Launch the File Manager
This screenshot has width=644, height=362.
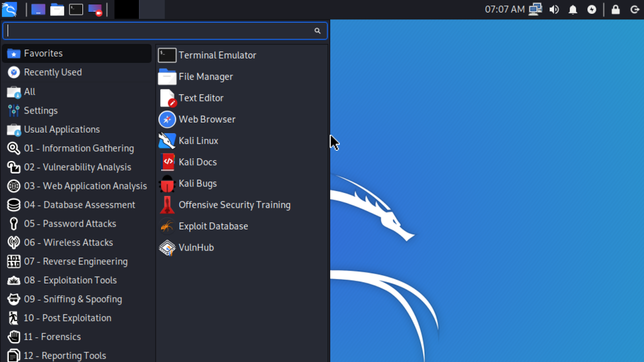click(x=206, y=76)
